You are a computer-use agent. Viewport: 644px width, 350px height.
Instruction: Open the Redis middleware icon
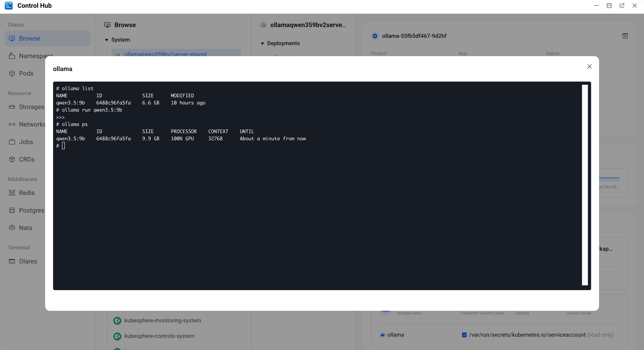[x=12, y=193]
